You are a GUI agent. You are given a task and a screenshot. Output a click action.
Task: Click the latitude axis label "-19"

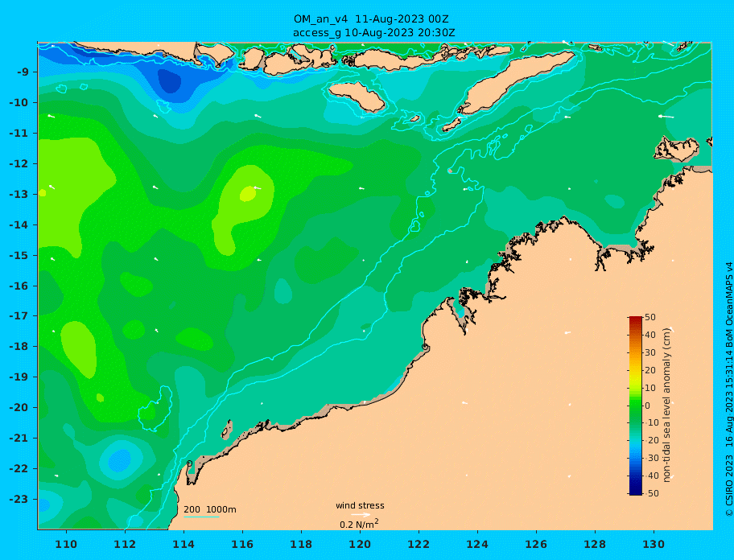(19, 377)
